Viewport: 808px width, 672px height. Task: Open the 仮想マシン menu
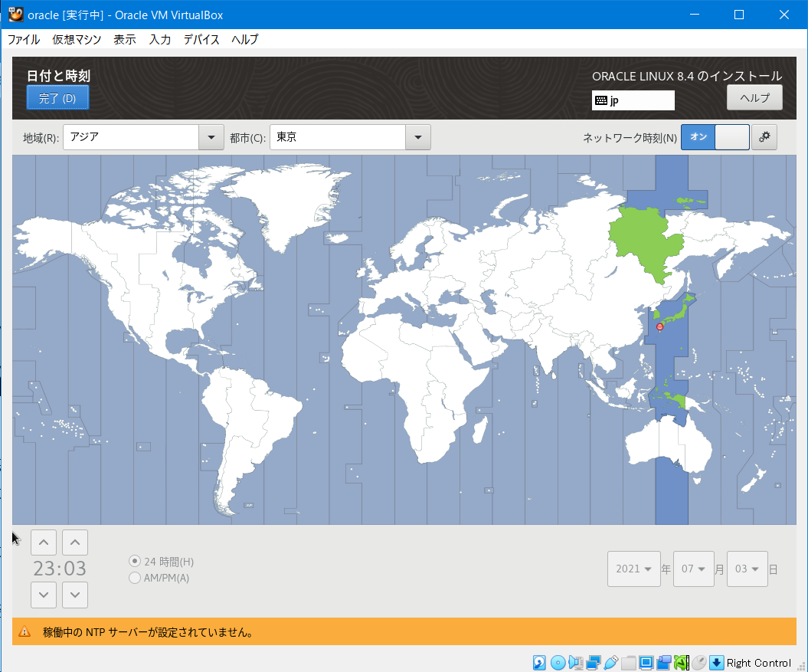click(x=77, y=40)
